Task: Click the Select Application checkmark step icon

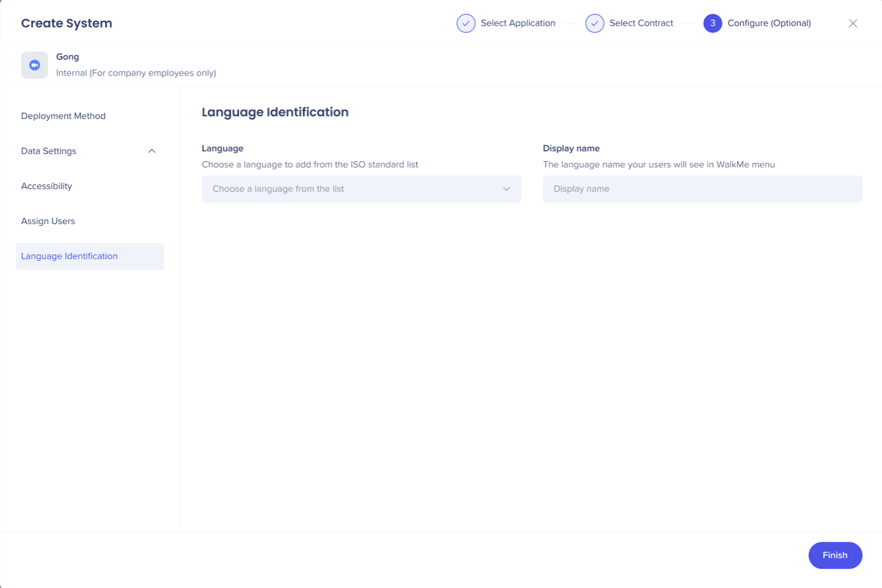Action: click(x=465, y=23)
